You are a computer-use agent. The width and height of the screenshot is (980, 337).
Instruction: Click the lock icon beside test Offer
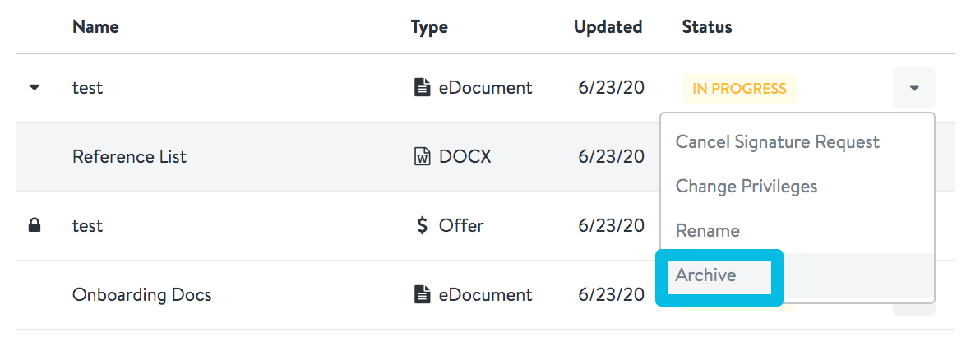pyautogui.click(x=35, y=225)
